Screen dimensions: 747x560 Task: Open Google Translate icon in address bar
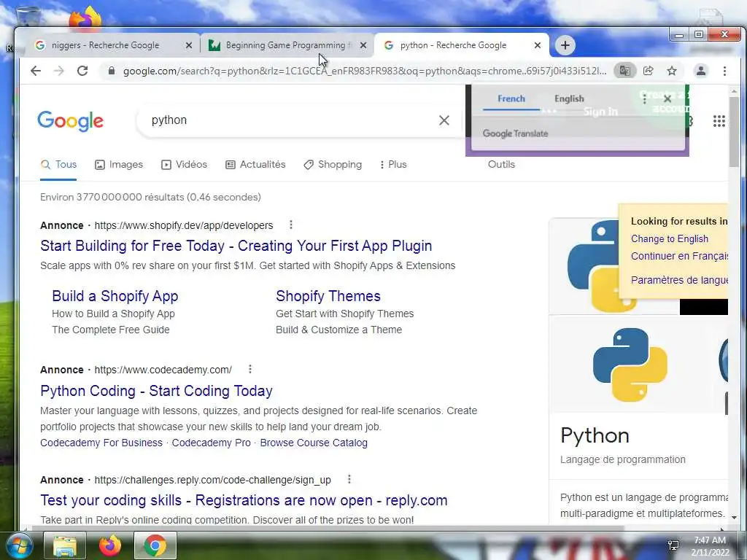624,71
